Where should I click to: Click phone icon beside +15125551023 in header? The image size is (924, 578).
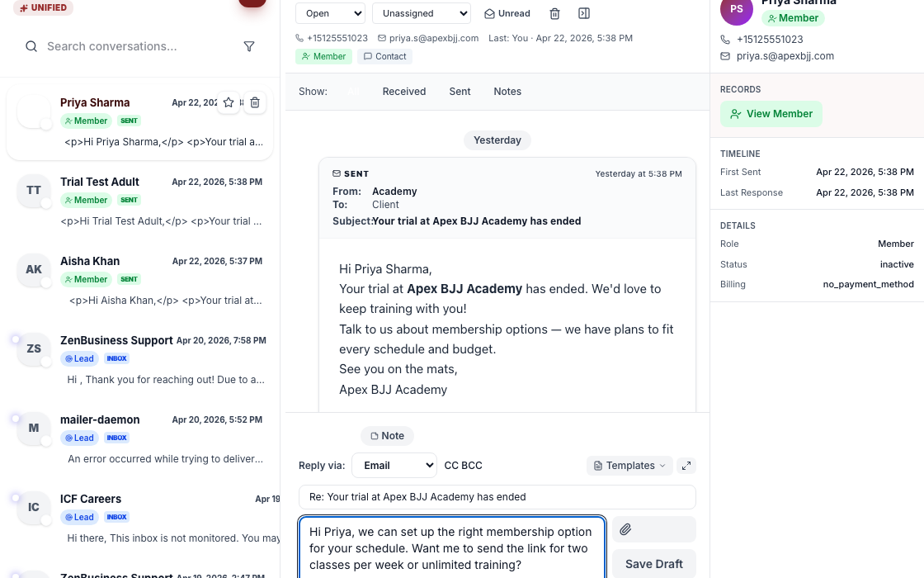(299, 38)
